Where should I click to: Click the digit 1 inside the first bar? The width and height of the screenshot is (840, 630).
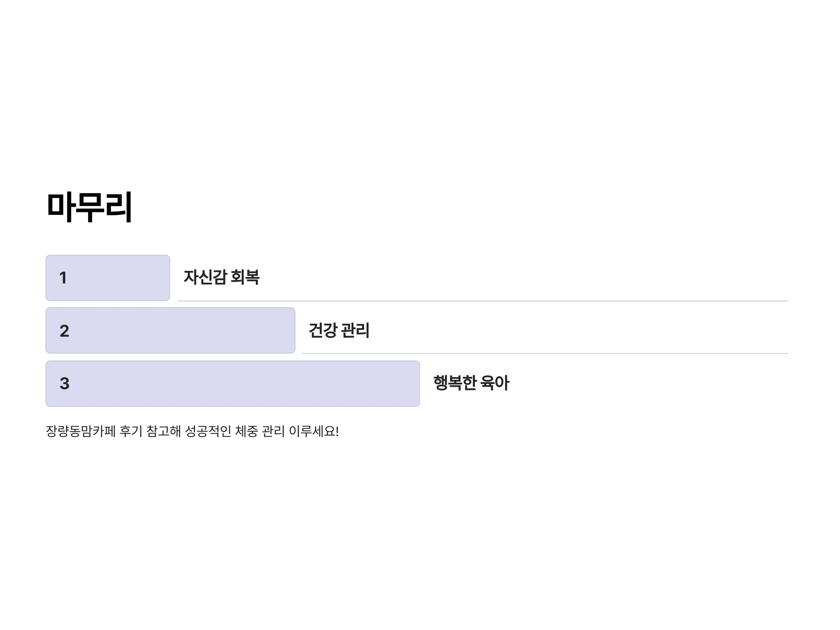tap(63, 278)
